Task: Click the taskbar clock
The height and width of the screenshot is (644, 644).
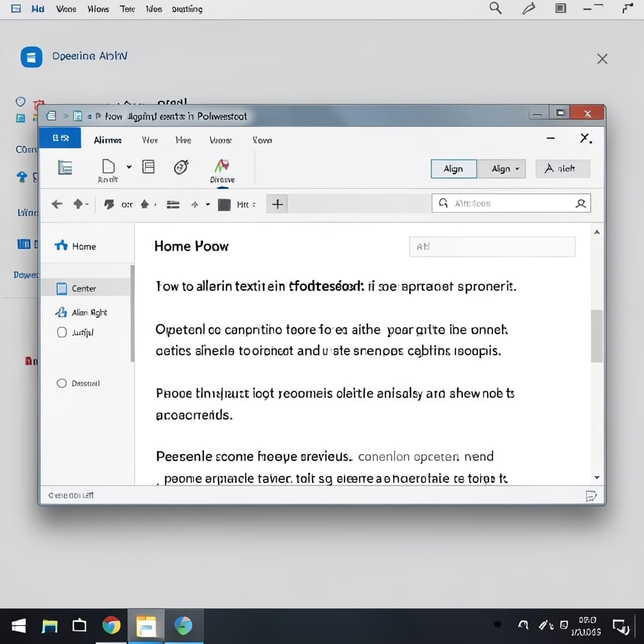Action: (x=586, y=626)
